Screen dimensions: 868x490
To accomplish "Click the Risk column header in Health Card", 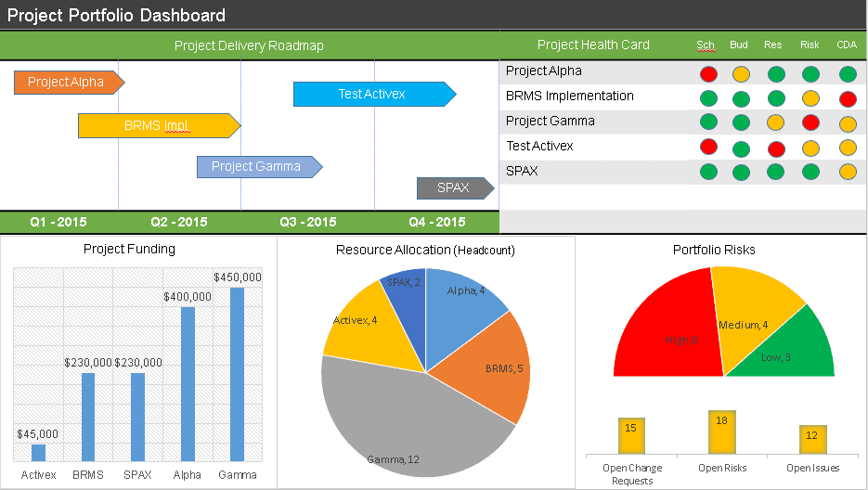I will 810,45.
